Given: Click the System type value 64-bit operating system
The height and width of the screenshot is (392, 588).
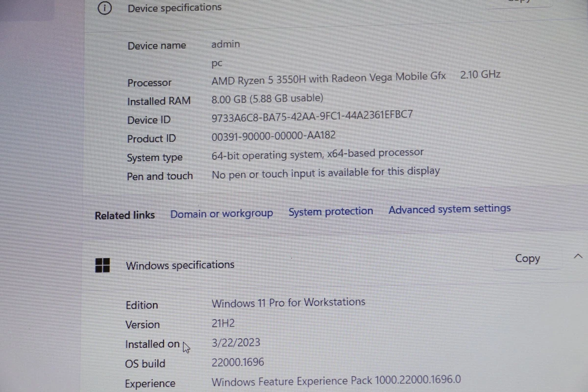Looking at the screenshot, I should point(318,154).
